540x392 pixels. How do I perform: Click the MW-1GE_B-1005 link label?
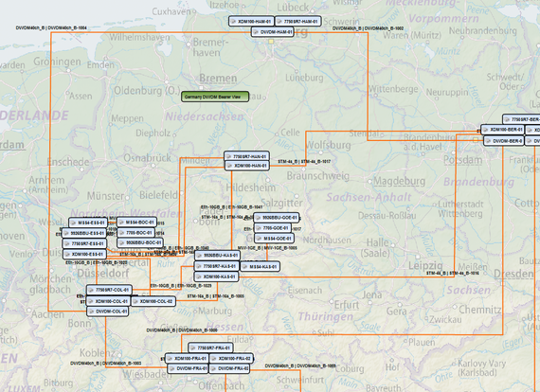tap(267, 248)
